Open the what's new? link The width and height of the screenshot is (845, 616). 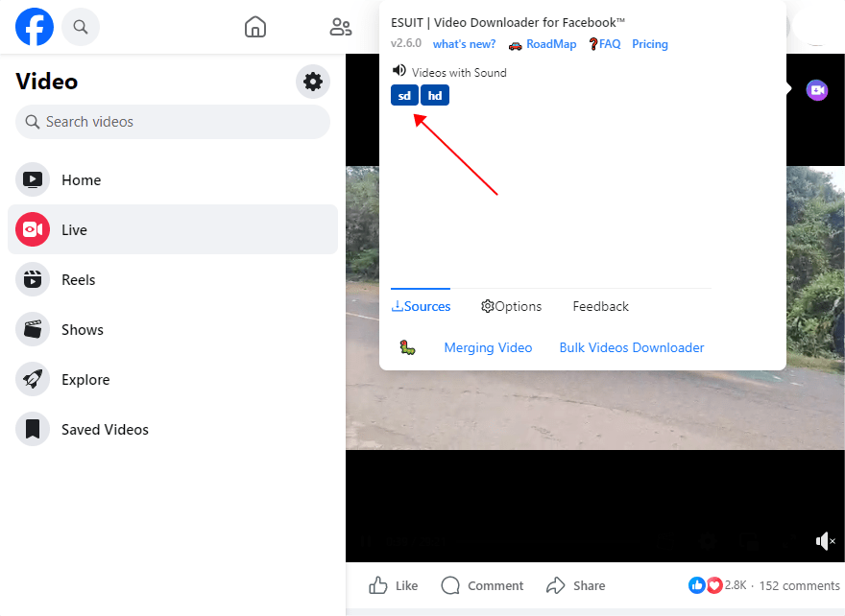(464, 44)
